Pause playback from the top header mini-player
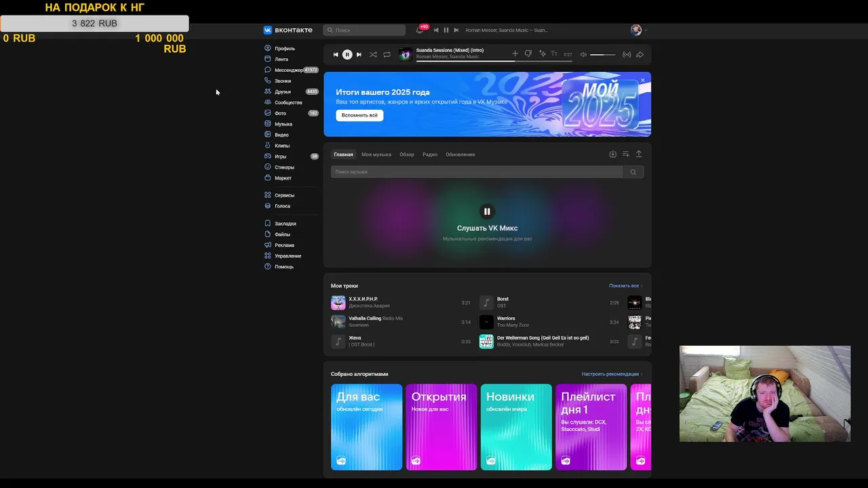 (446, 30)
